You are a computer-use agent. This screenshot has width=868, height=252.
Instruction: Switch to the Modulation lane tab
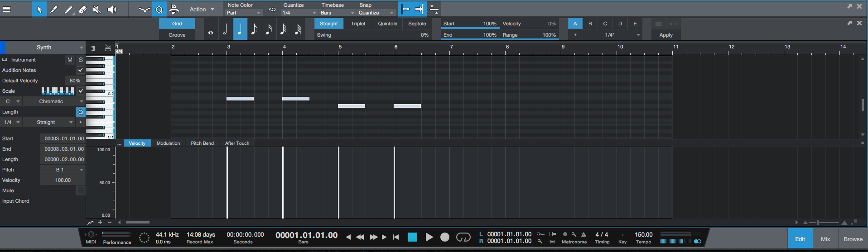pos(168,143)
